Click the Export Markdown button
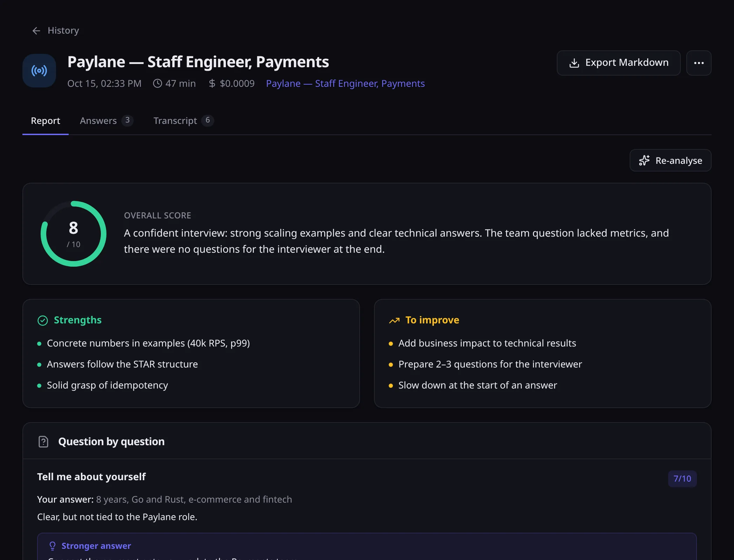Screen dimensions: 734x560 (x=618, y=63)
